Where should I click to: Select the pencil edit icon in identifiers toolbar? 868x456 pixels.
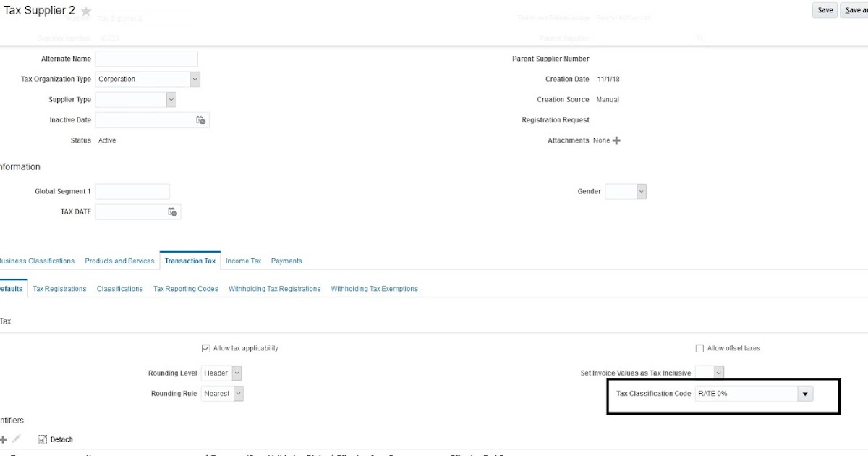16,439
